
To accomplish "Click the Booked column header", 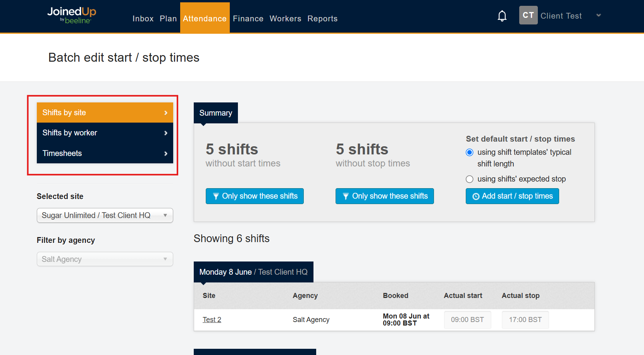I will coord(396,296).
